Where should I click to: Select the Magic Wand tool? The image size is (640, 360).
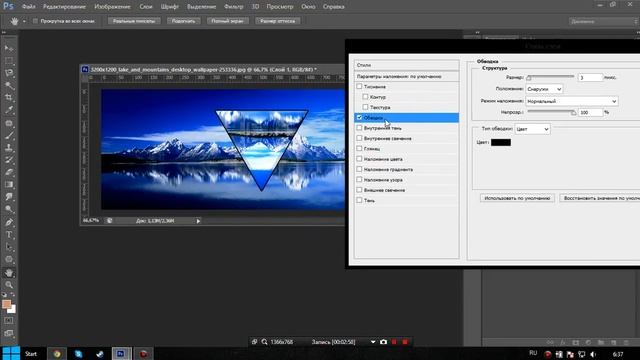click(9, 86)
